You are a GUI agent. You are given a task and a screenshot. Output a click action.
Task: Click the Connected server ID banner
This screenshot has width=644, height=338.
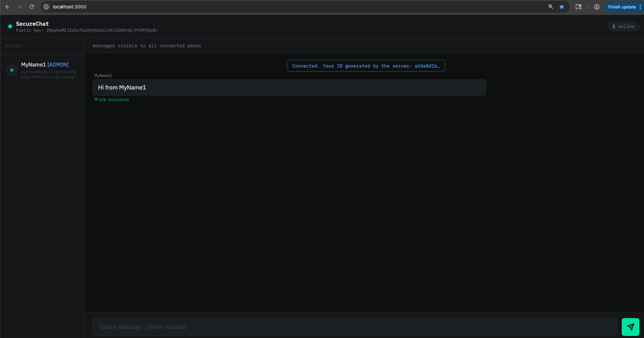point(365,66)
